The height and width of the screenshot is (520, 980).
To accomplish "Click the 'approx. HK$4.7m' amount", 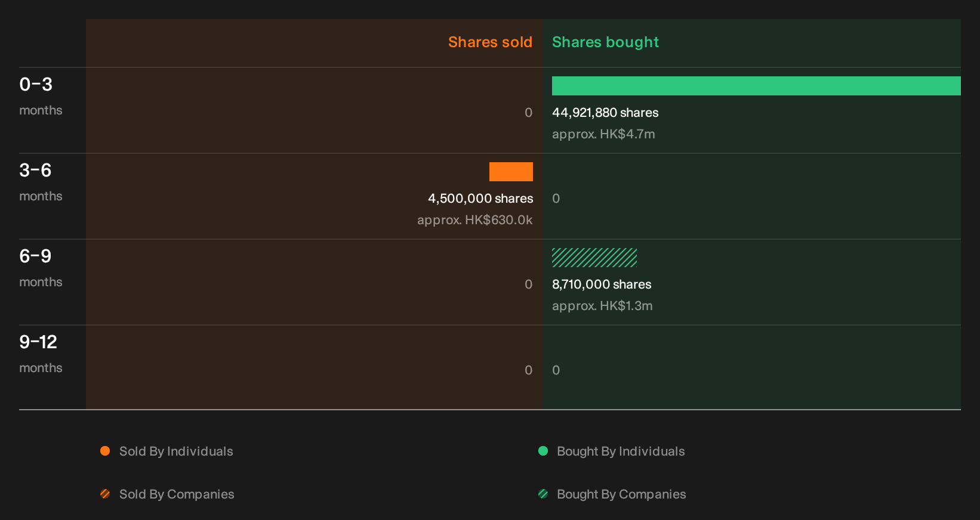I will point(603,134).
